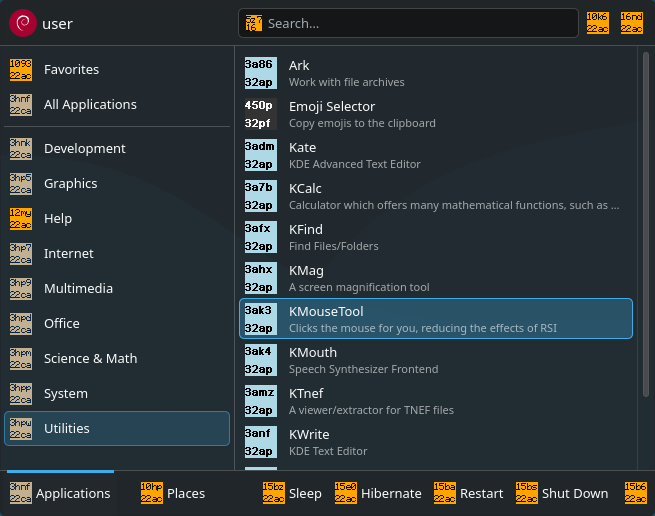
Task: Click the application list scrollbar
Action: tap(645, 225)
